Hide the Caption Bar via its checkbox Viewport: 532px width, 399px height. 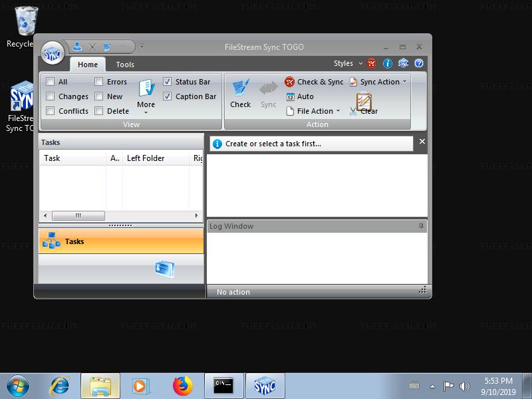[x=168, y=96]
